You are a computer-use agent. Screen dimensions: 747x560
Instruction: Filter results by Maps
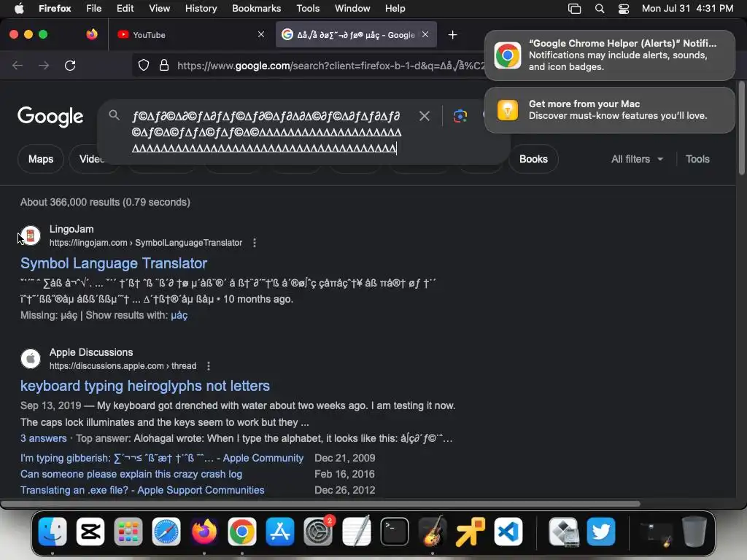pos(41,159)
